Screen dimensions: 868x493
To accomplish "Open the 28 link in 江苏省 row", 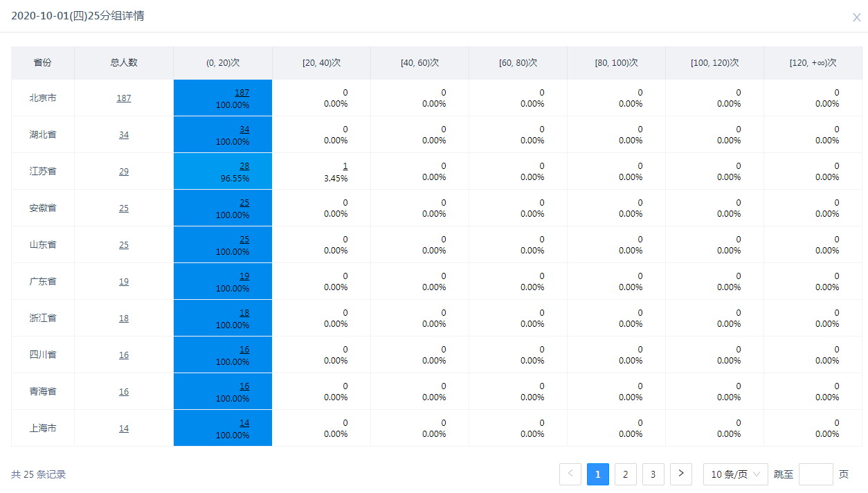I will 244,166.
